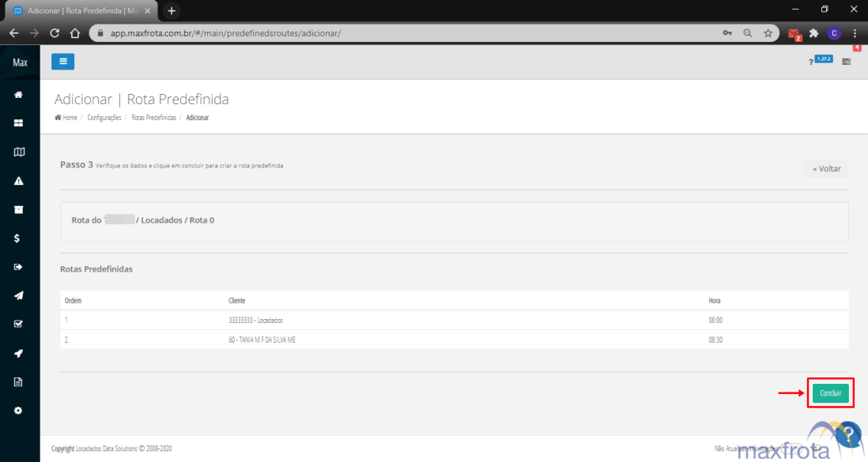Image resolution: width=868 pixels, height=462 pixels.
Task: Click the Concluir button
Action: [830, 393]
